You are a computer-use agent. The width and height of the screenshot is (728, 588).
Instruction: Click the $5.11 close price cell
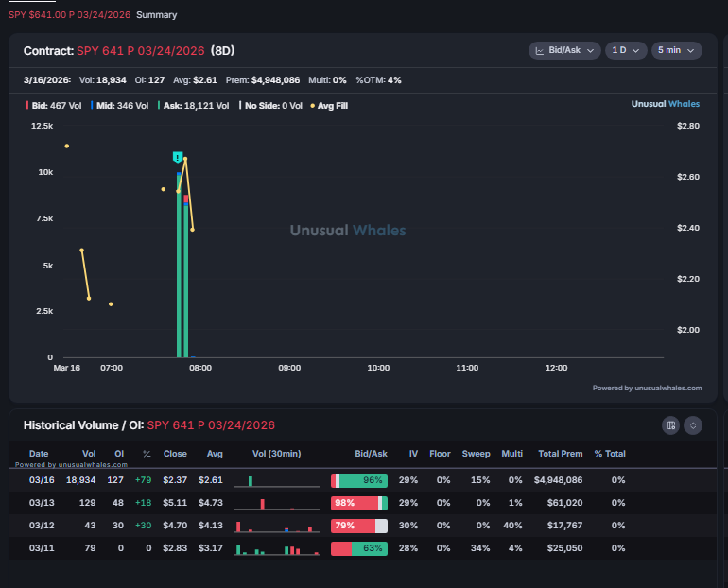(x=175, y=503)
